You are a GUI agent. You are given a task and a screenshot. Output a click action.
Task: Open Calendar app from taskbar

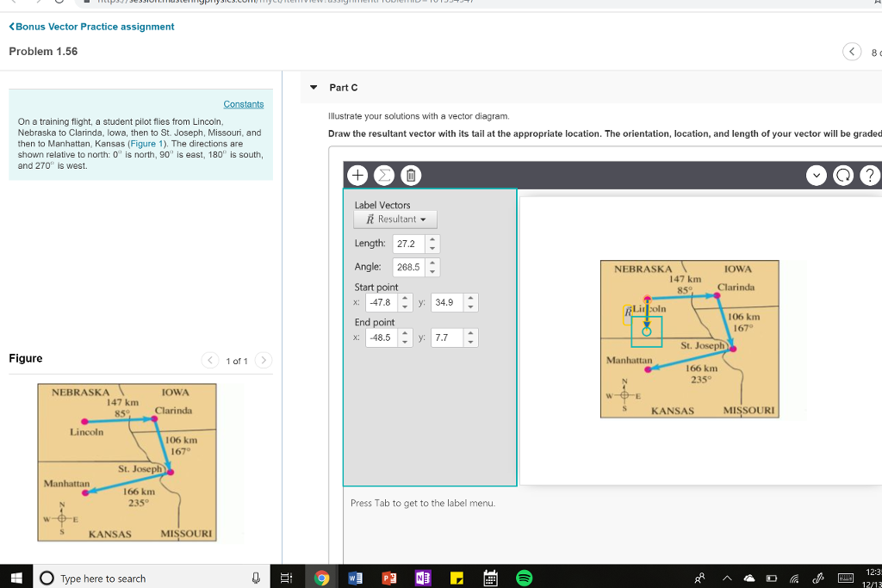[x=490, y=578]
